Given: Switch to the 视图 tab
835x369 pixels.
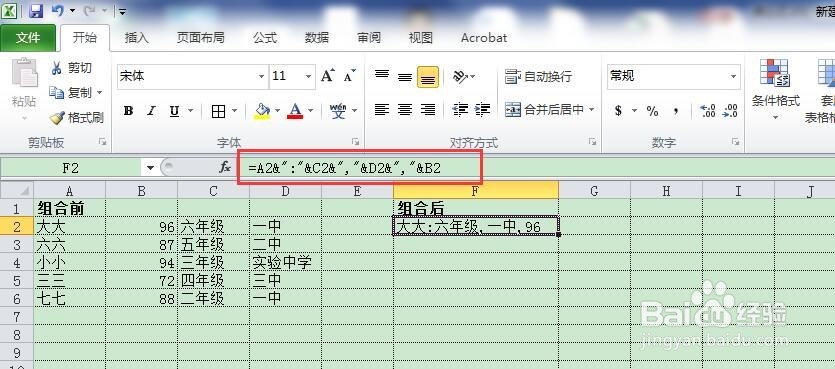Looking at the screenshot, I should pos(420,38).
